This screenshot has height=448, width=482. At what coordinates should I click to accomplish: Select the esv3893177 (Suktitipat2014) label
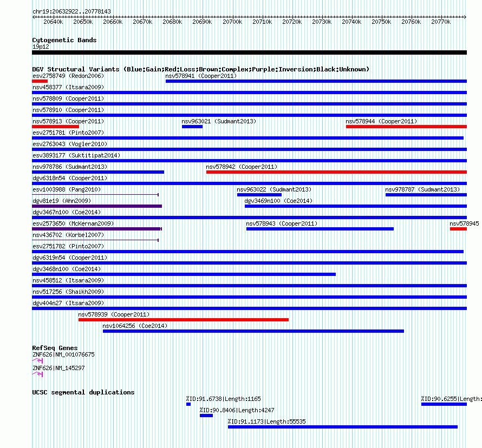76,155
